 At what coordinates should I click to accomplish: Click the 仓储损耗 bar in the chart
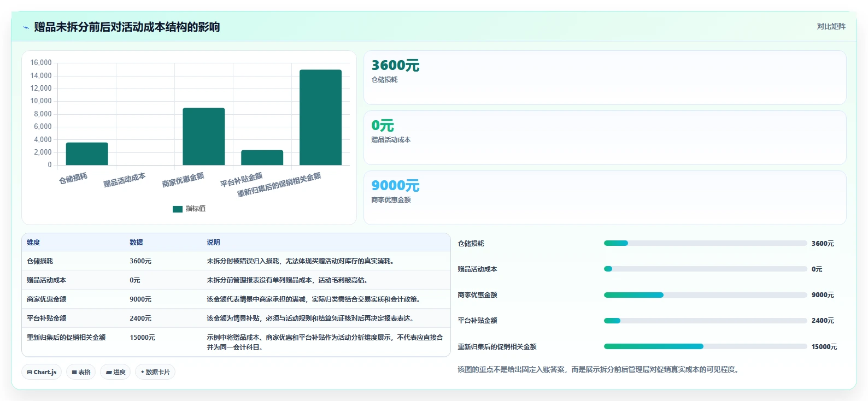click(87, 154)
